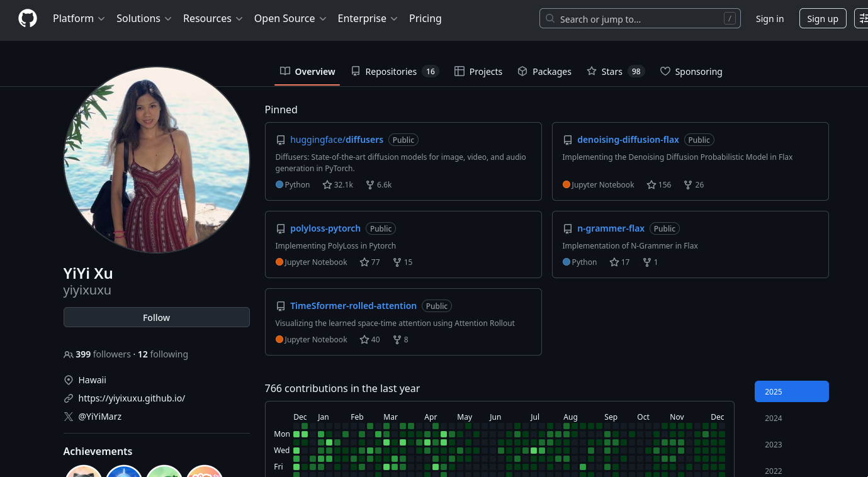Open the Stars tab
This screenshot has height=477, width=868.
[x=616, y=71]
